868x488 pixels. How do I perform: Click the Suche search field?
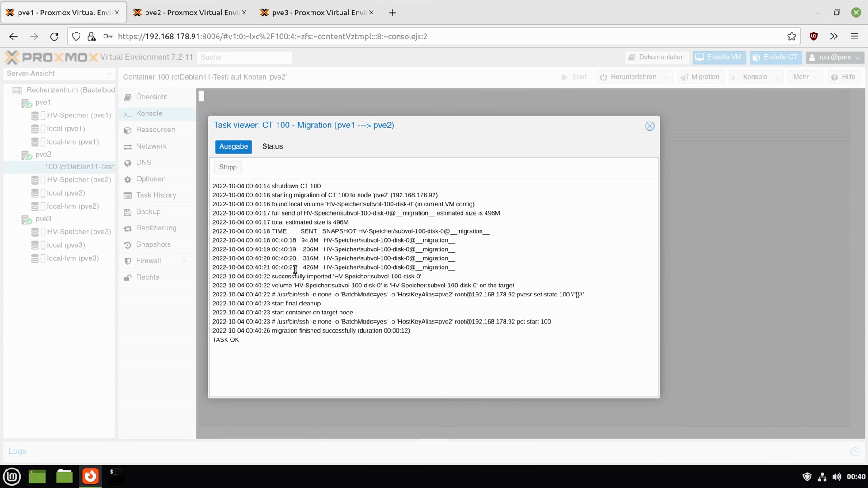point(244,57)
